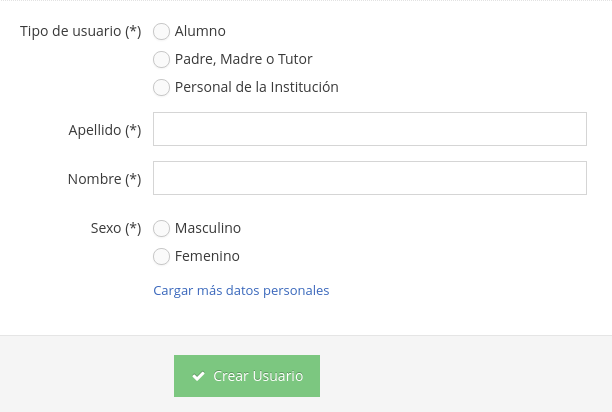Select the Masculino radio button

161,229
